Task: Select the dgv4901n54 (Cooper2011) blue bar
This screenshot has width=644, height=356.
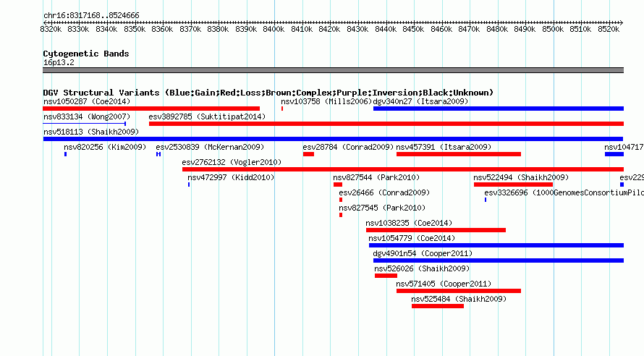Action: [499, 260]
